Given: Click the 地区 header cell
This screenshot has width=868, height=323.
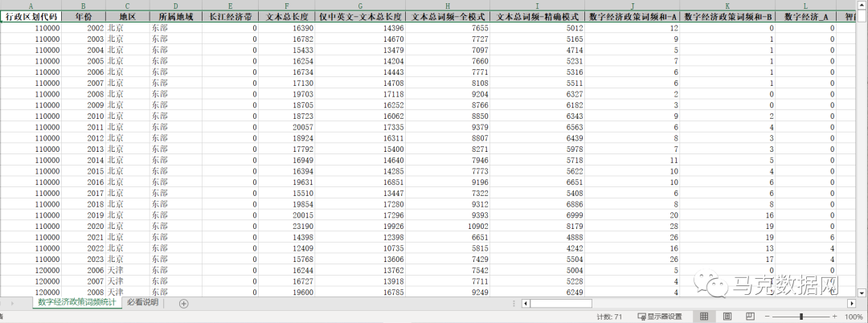Looking at the screenshot, I should tap(127, 17).
